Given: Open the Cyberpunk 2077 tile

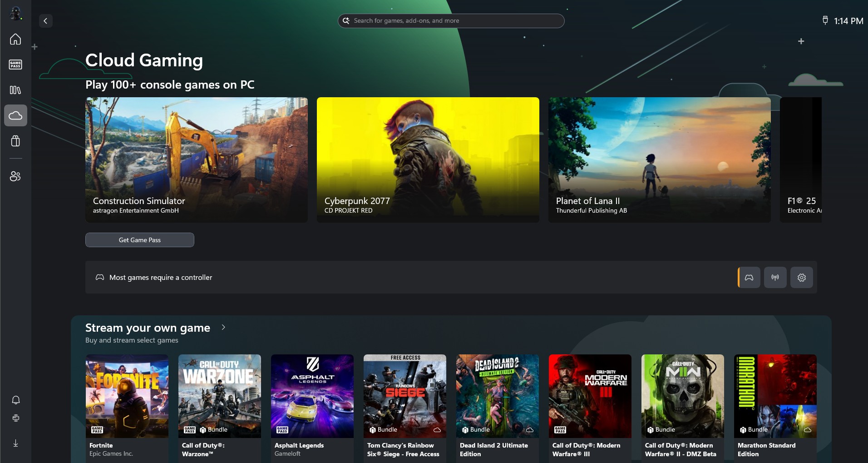Looking at the screenshot, I should click(427, 159).
